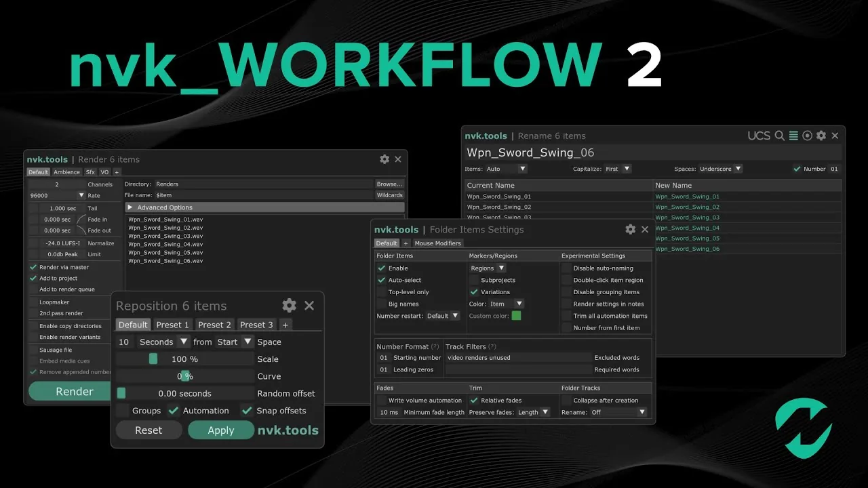Click the UCS icon in Rename window

759,136
